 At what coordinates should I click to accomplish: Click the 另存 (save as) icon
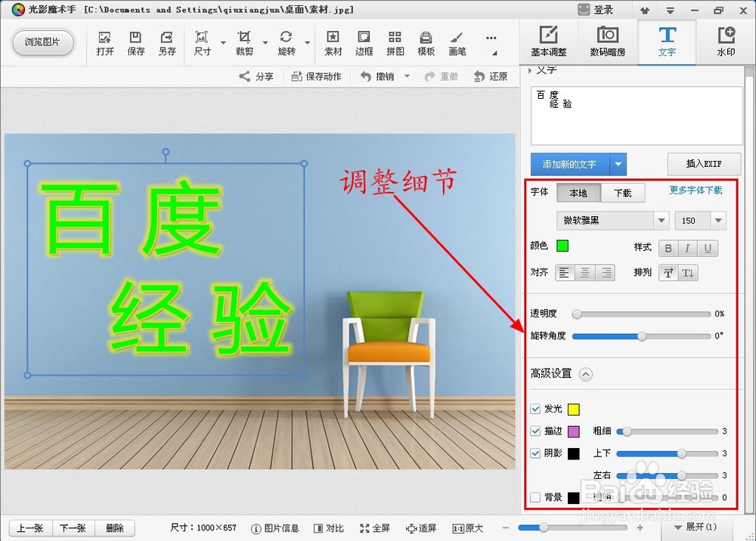167,43
